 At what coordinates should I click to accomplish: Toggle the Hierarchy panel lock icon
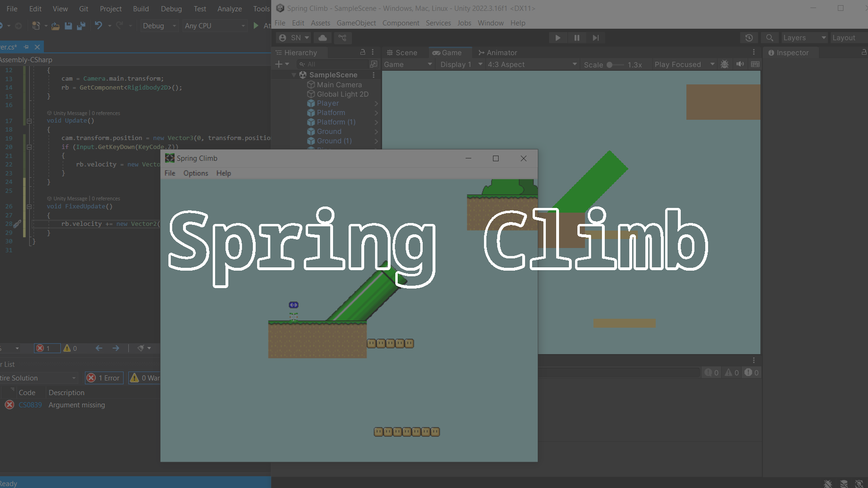pos(363,52)
